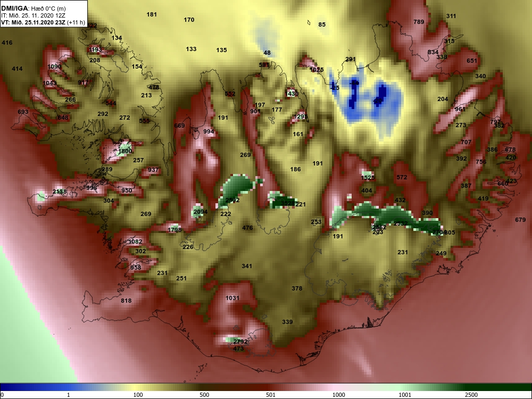Click the 'DMI/IGA: Hæð 0°C (m)' title text
Image resolution: width=532 pixels, height=399 pixels.
[34, 8]
